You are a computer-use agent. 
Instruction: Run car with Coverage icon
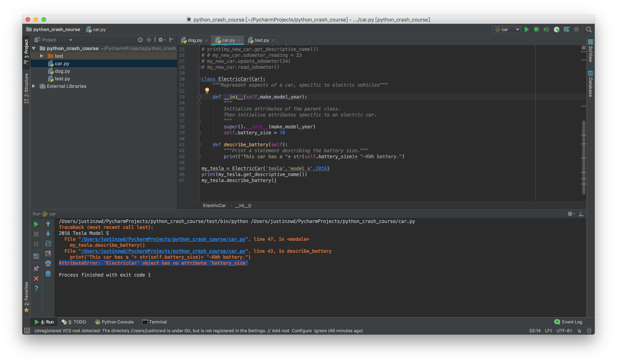coord(547,30)
